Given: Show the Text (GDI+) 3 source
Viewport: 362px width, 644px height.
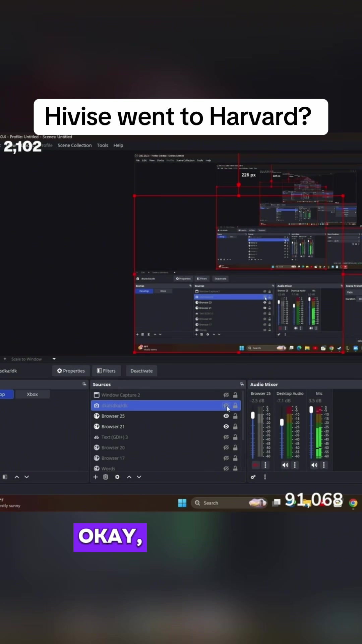Looking at the screenshot, I should point(226,437).
